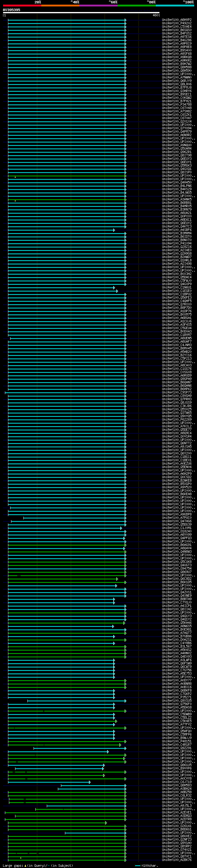This screenshot has width=197, height=868.
Task: Select hit label UniRef100_Q9Z291
Action: [177, 748]
